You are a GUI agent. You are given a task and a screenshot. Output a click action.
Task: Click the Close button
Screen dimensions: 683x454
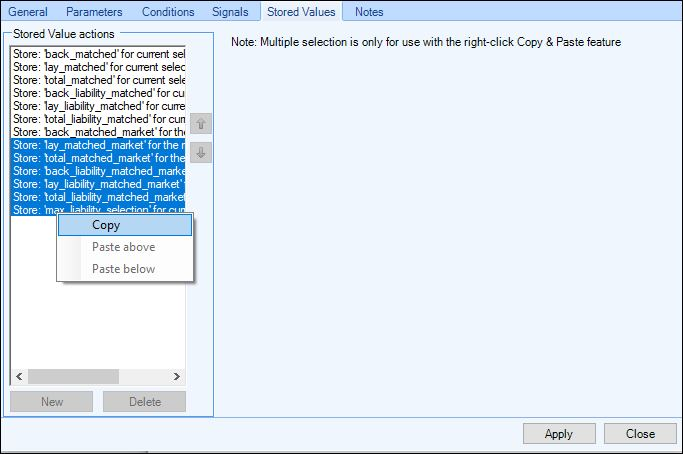(640, 434)
